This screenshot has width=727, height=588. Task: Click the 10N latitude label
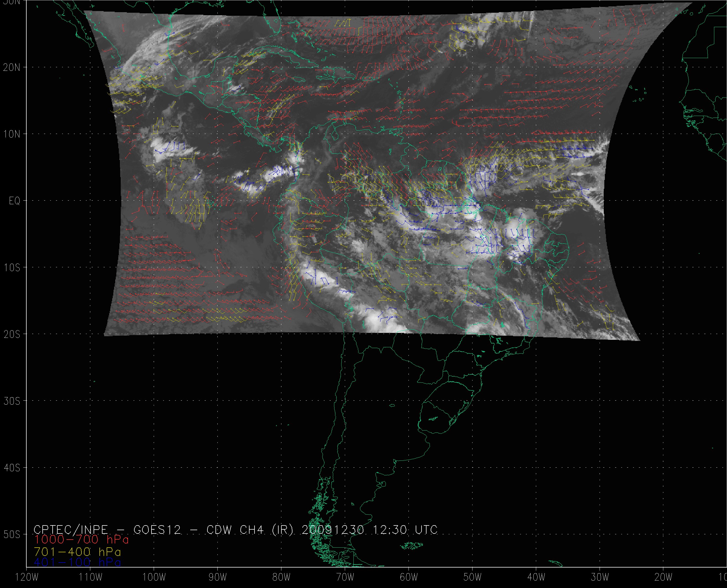point(12,134)
